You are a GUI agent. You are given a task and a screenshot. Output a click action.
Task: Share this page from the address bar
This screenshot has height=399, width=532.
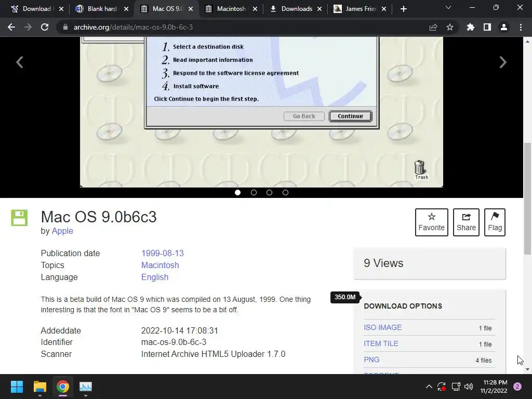[433, 27]
